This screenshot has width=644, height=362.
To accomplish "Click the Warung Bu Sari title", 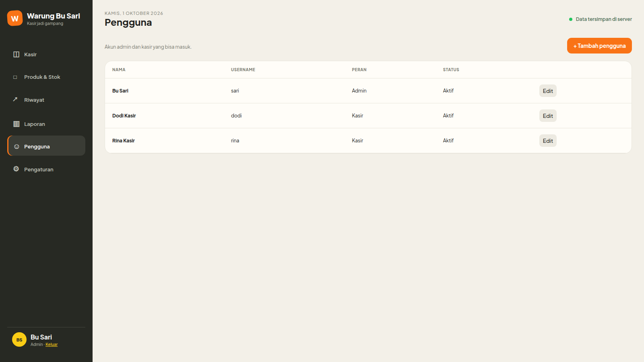I will (x=54, y=16).
